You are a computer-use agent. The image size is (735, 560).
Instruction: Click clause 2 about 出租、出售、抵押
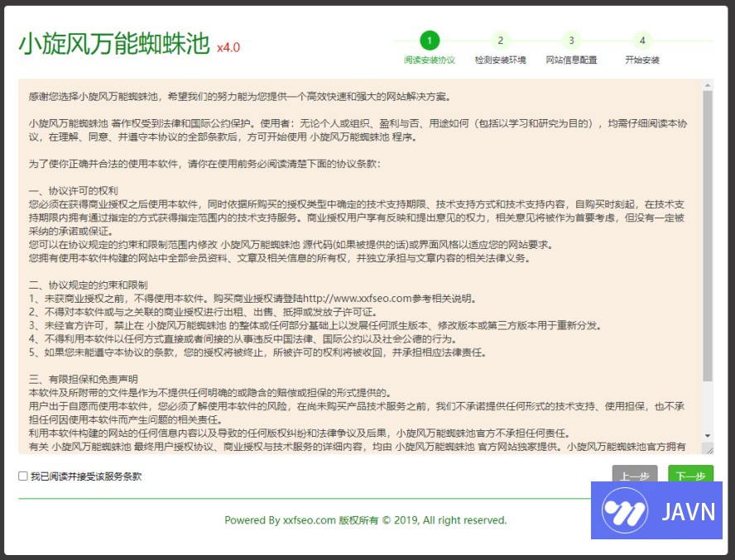point(203,312)
